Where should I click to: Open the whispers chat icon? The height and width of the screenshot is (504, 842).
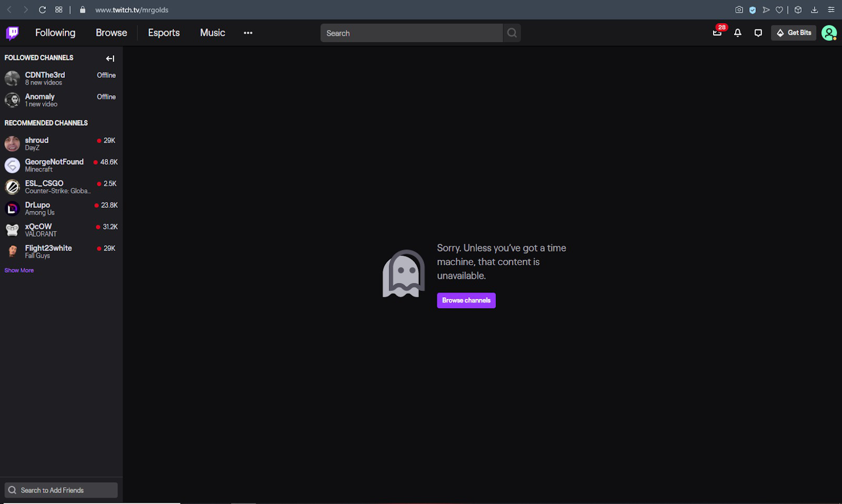pos(758,33)
